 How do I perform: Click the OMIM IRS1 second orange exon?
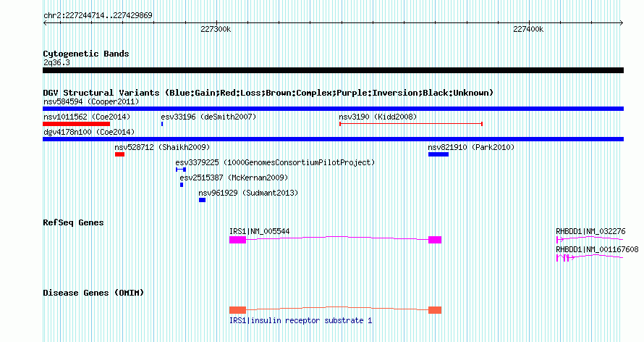tap(435, 310)
